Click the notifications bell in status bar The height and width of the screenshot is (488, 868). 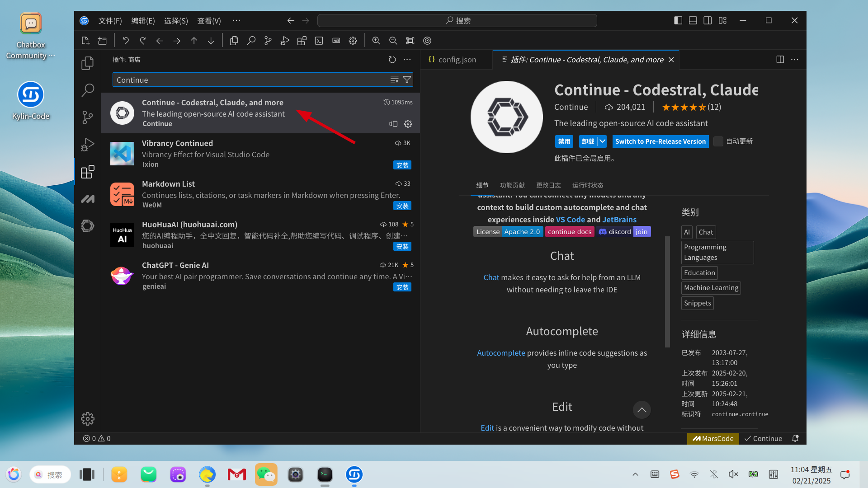click(796, 438)
